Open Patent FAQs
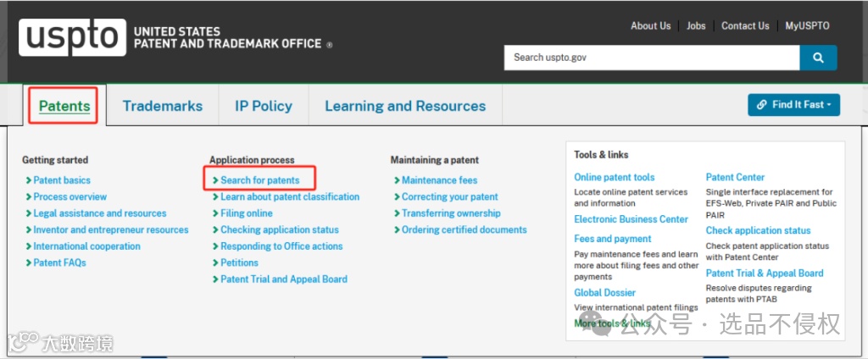The width and height of the screenshot is (868, 359). tap(60, 262)
